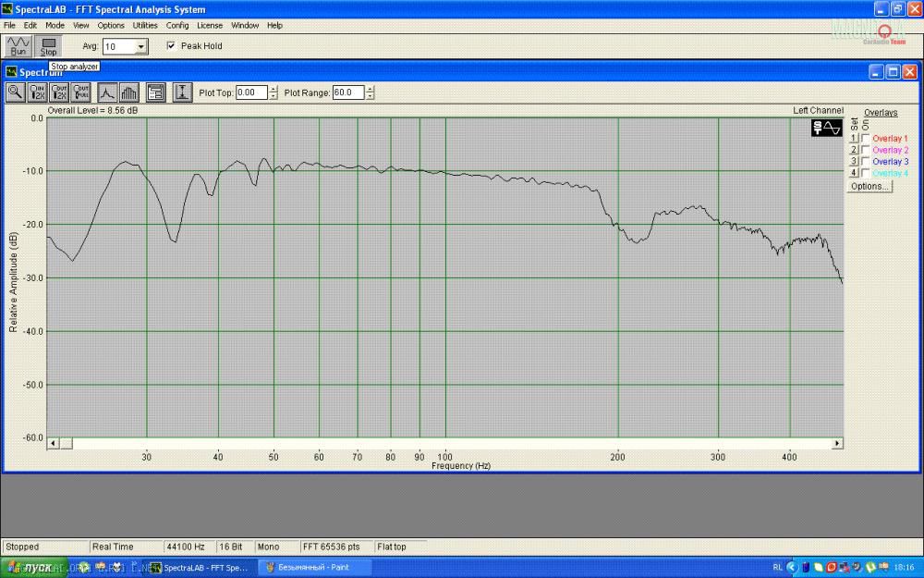Turn on the Overlay 3 checkbox
The width and height of the screenshot is (924, 578).
coord(865,162)
